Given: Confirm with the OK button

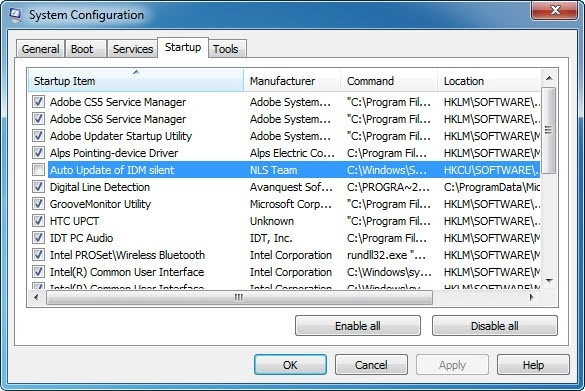Looking at the screenshot, I should [290, 365].
